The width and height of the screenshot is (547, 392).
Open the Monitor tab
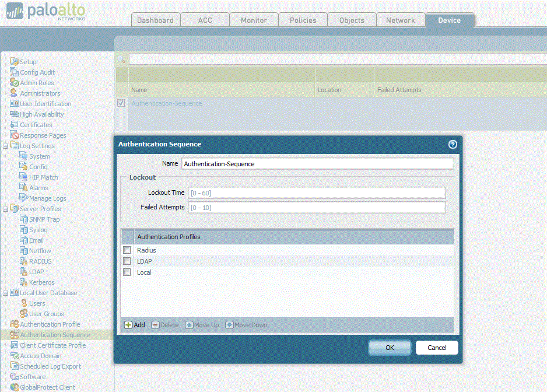tap(254, 20)
